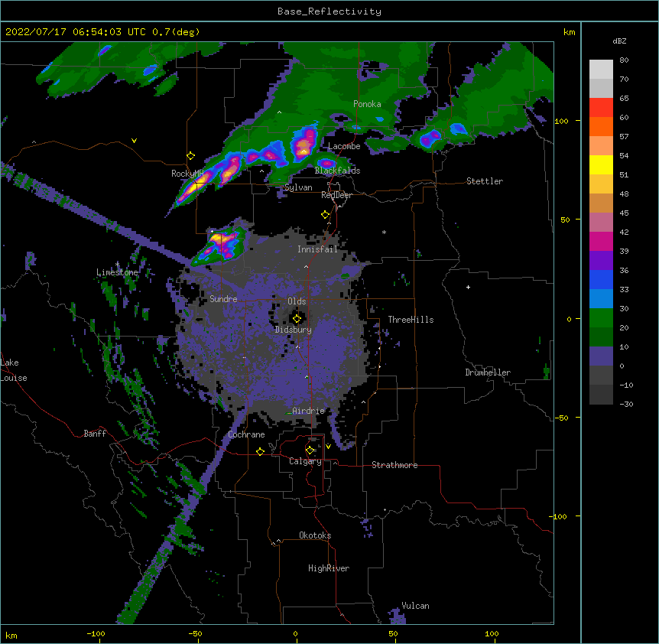Click the yellow radar site marker between Olds and Didsbury

click(297, 318)
